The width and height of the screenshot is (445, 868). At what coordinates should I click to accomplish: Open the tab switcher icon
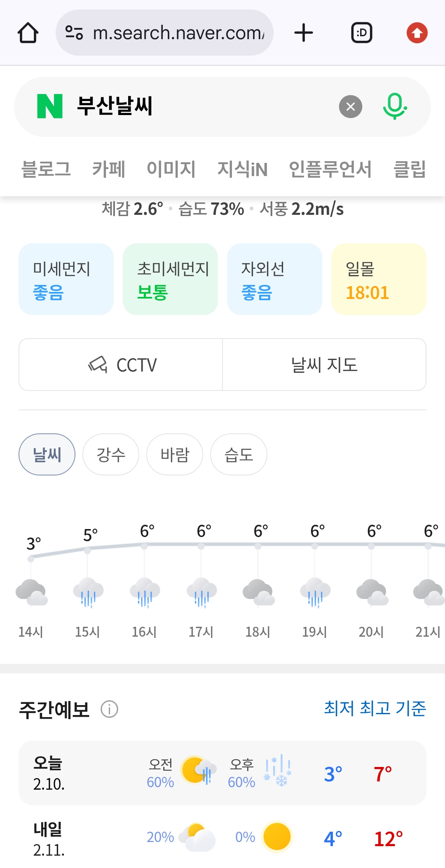(361, 33)
